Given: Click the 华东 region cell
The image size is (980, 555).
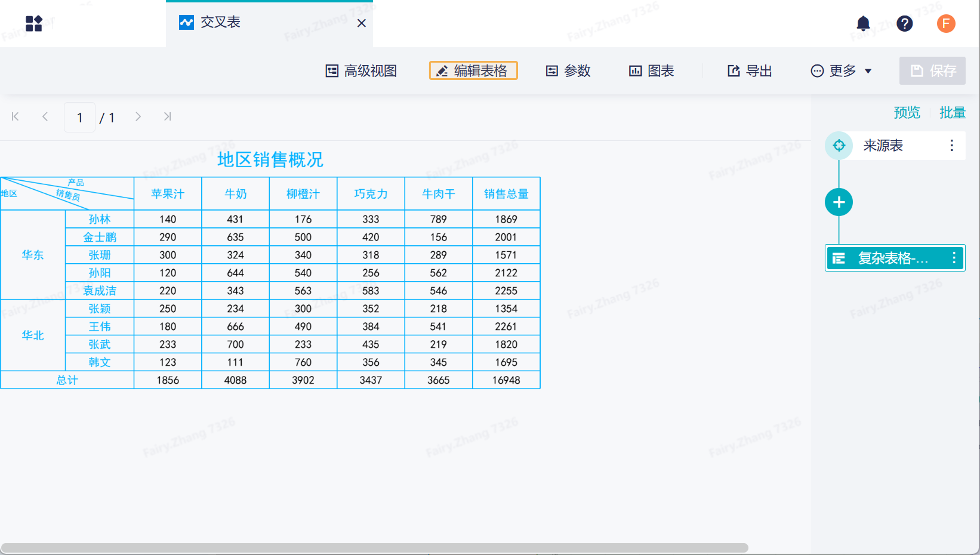Looking at the screenshot, I should coord(33,255).
